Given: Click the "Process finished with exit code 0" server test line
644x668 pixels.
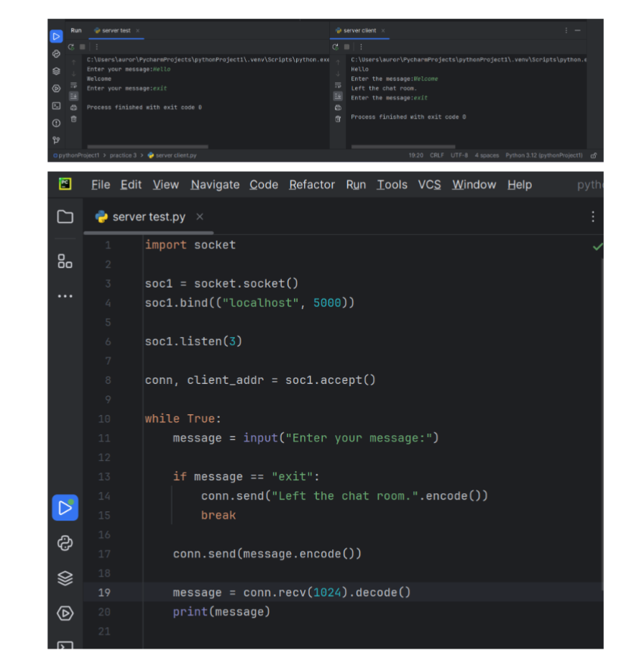Looking at the screenshot, I should pyautogui.click(x=144, y=107).
